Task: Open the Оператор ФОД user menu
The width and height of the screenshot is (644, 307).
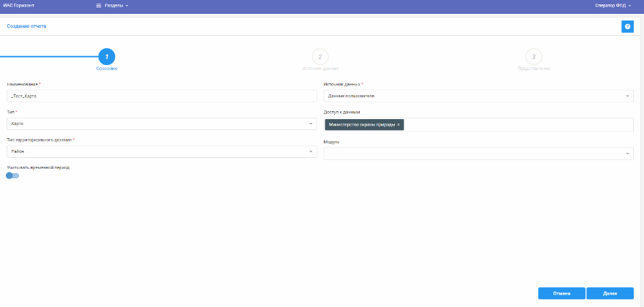Action: coord(613,5)
